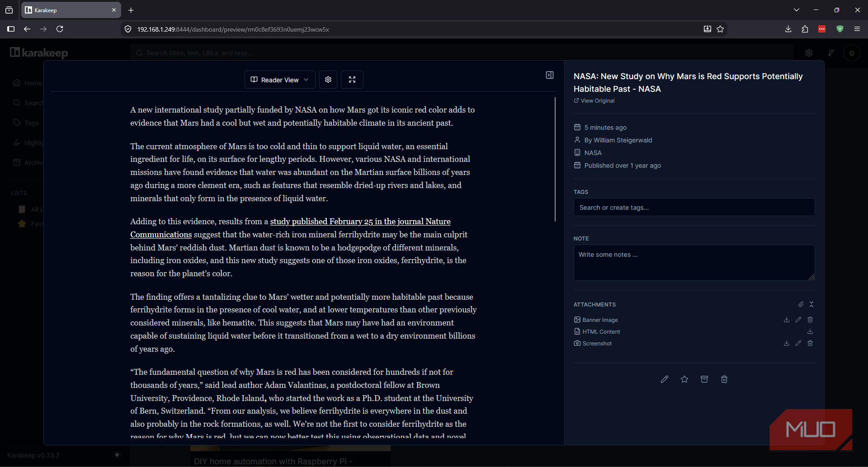
Task: Reload the page in the browser
Action: (x=60, y=29)
